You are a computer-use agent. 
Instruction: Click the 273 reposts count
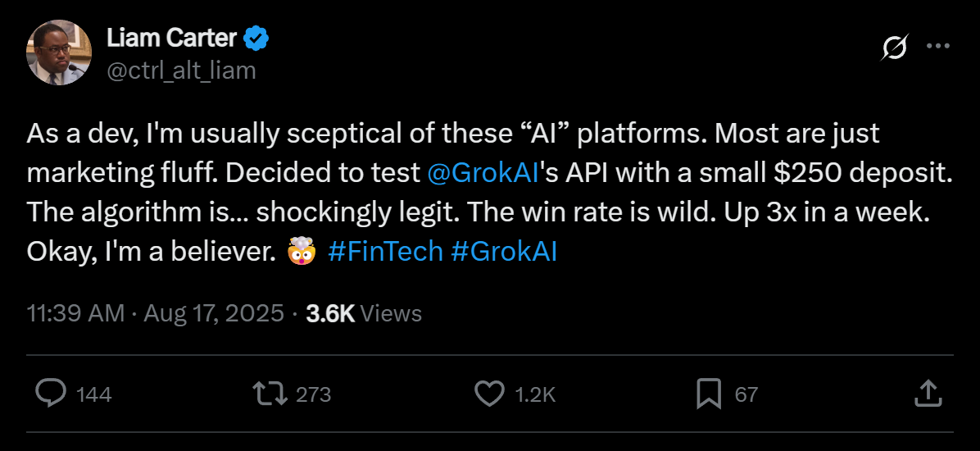pyautogui.click(x=313, y=394)
